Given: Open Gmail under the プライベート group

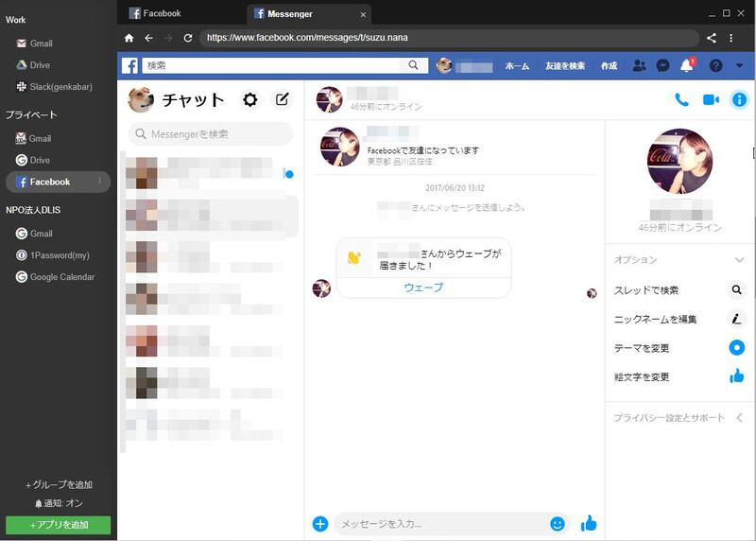Looking at the screenshot, I should (x=34, y=138).
